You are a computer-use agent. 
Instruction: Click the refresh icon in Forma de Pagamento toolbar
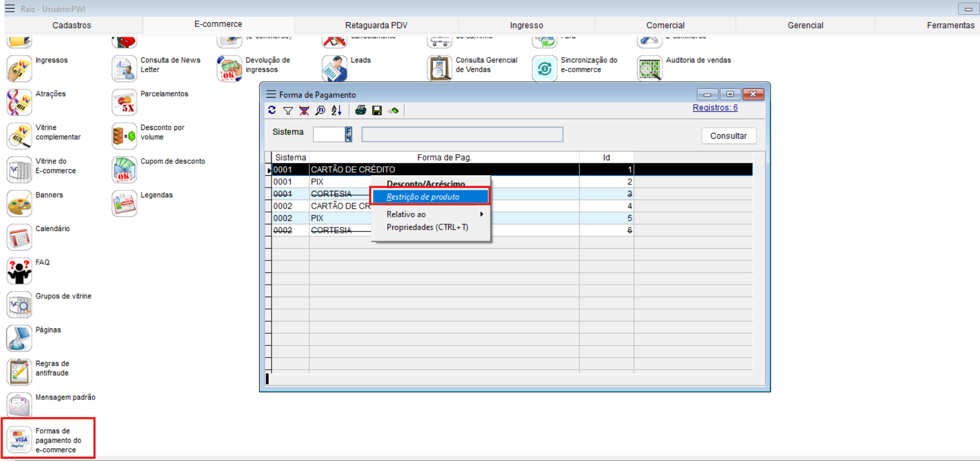tap(272, 111)
